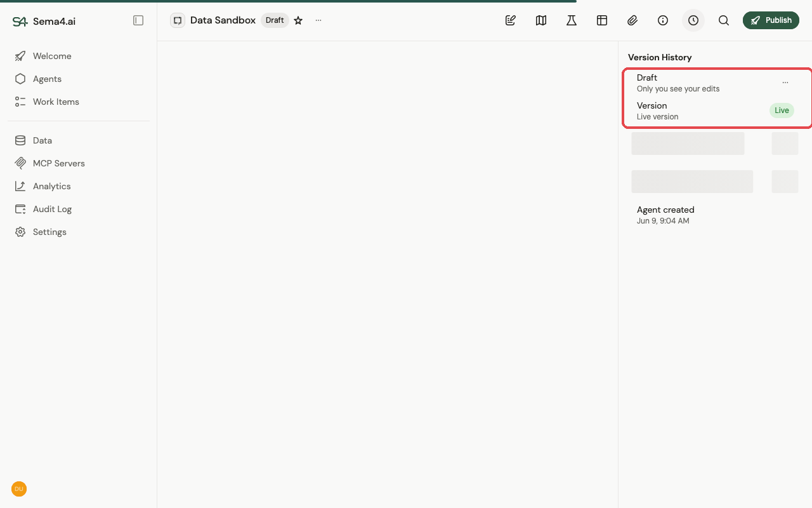Click the Analytics chart icon

pos(20,186)
